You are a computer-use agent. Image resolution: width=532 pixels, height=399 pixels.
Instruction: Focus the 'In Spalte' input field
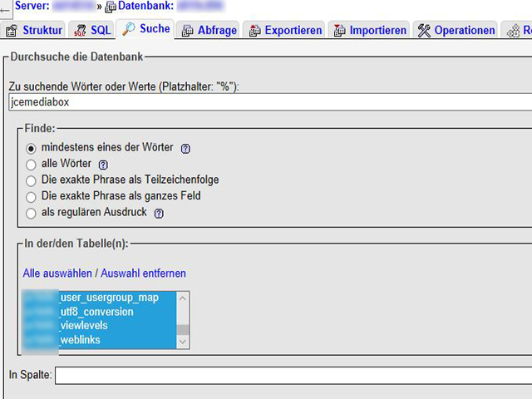pyautogui.click(x=293, y=375)
